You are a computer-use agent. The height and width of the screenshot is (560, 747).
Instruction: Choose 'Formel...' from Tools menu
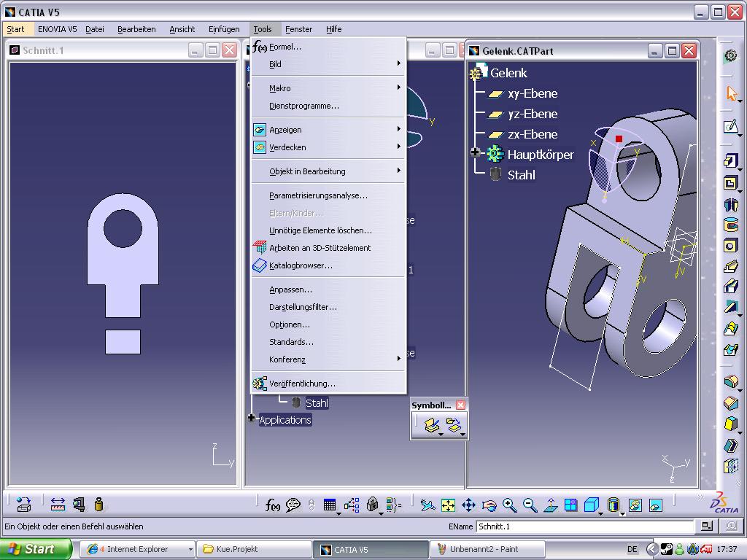(x=329, y=47)
